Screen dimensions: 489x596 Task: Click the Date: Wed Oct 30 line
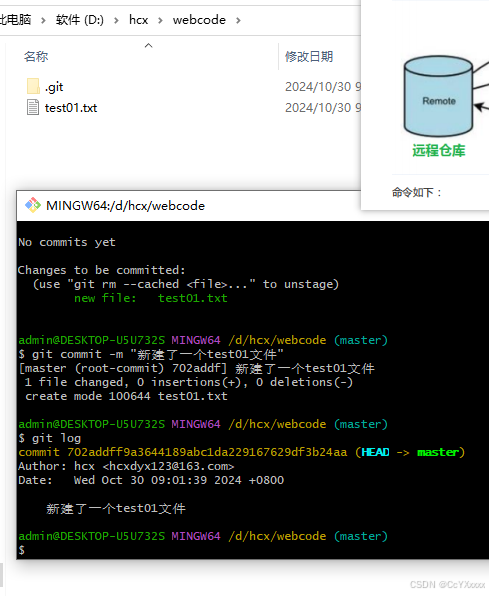(x=151, y=480)
